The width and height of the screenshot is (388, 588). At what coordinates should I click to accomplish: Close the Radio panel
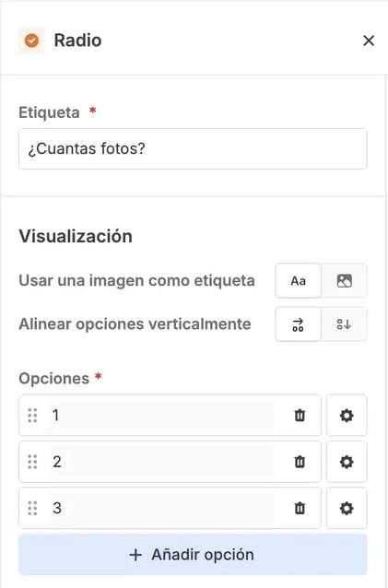coord(369,41)
